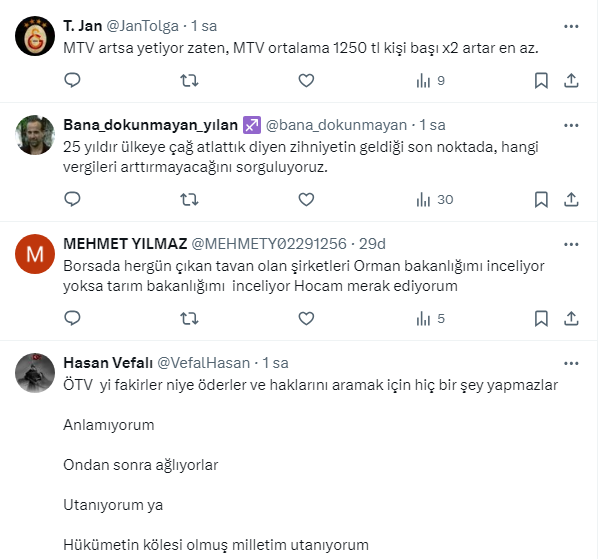Open Hasan Vefalı's profile picture
This screenshot has width=605, height=559.
click(x=36, y=375)
